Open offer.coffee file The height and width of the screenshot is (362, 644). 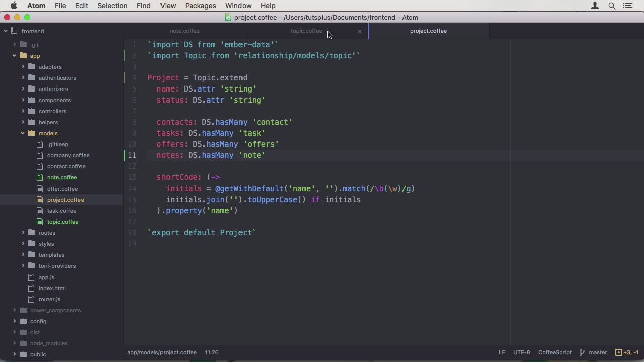(x=62, y=189)
